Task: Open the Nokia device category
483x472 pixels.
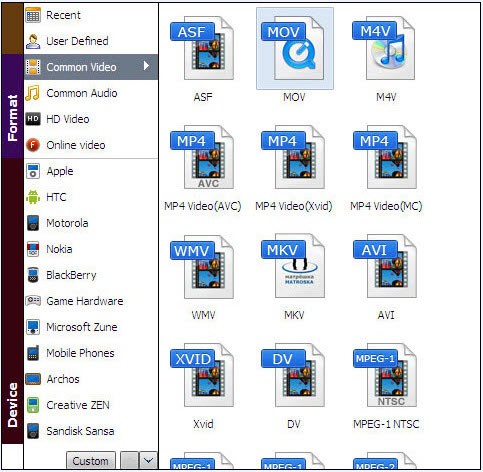Action: [x=91, y=249]
